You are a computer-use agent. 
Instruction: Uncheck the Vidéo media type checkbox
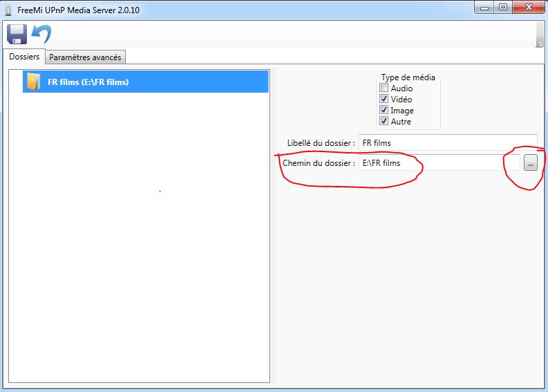(384, 100)
